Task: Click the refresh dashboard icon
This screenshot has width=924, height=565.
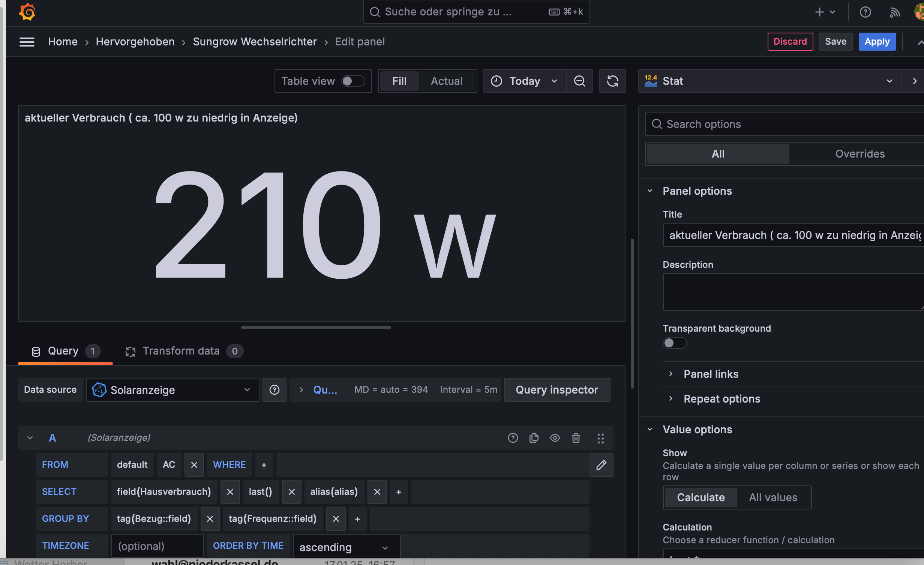Action: click(x=612, y=81)
